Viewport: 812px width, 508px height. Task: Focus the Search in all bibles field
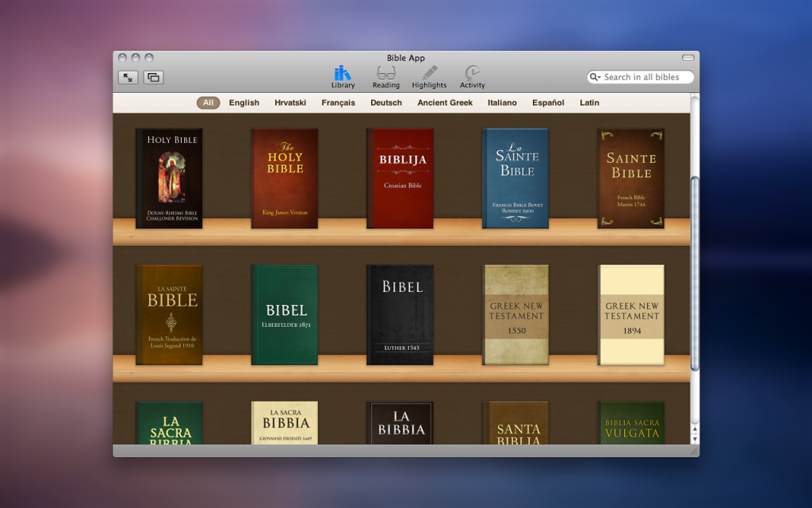point(641,77)
